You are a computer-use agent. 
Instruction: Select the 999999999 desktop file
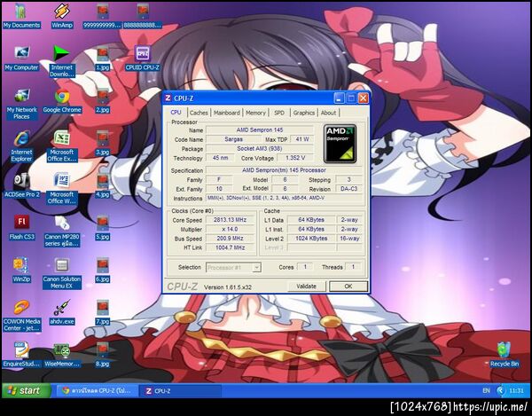pos(103,16)
